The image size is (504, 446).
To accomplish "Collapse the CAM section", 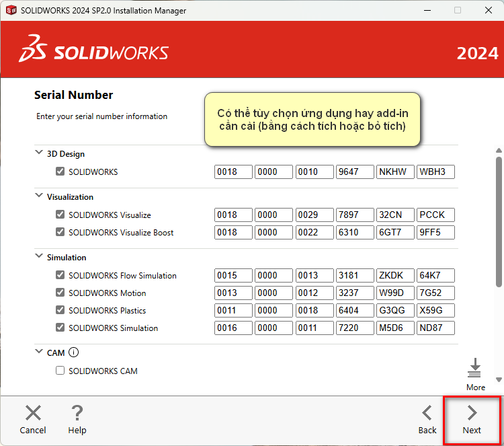I will [x=39, y=351].
